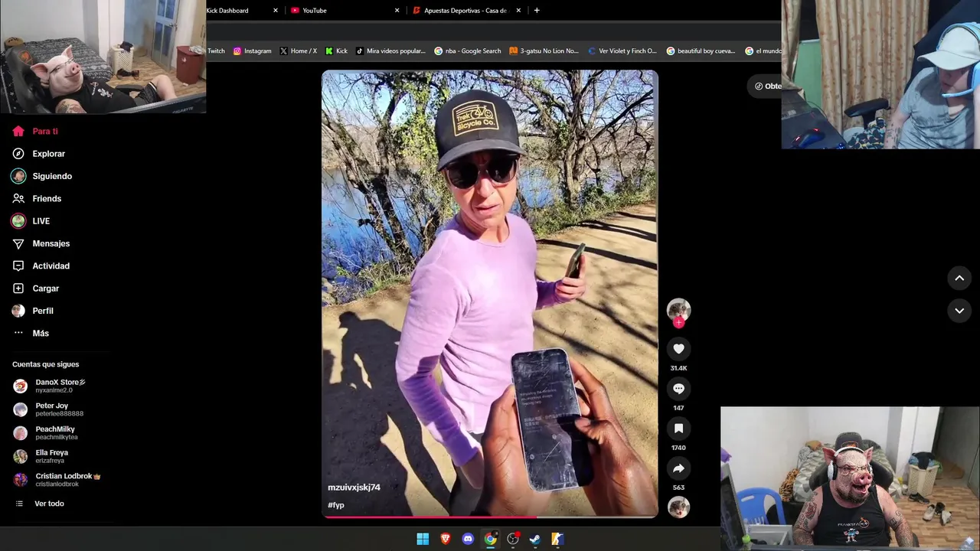Open the Home / X bookmark

(x=299, y=51)
